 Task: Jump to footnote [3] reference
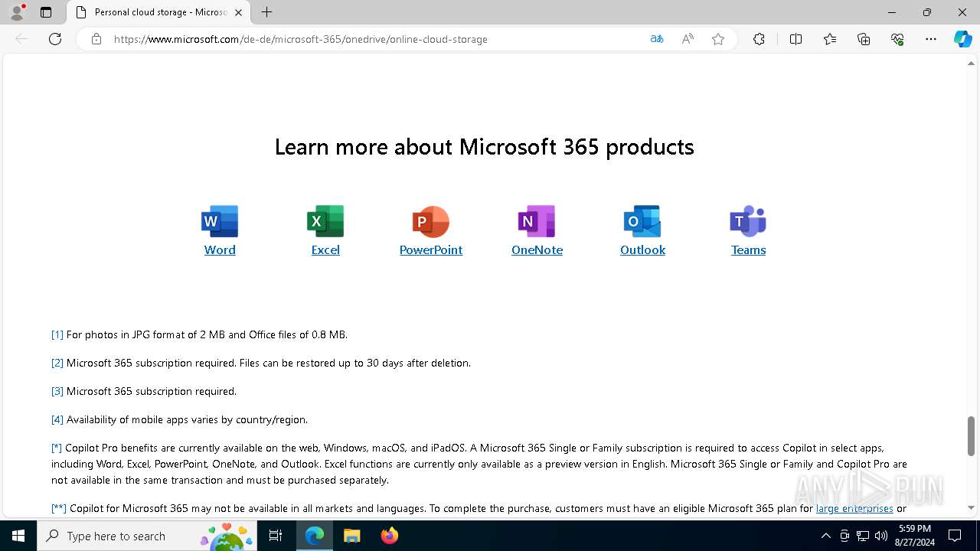[57, 391]
